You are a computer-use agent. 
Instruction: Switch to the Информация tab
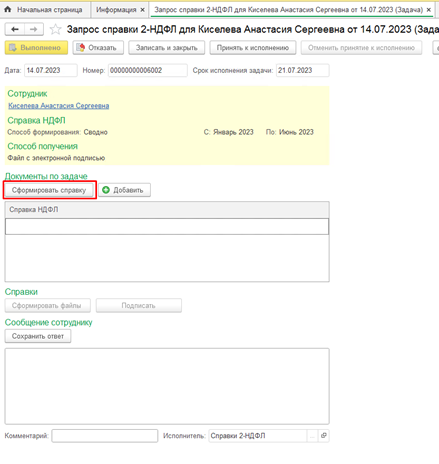tap(116, 10)
